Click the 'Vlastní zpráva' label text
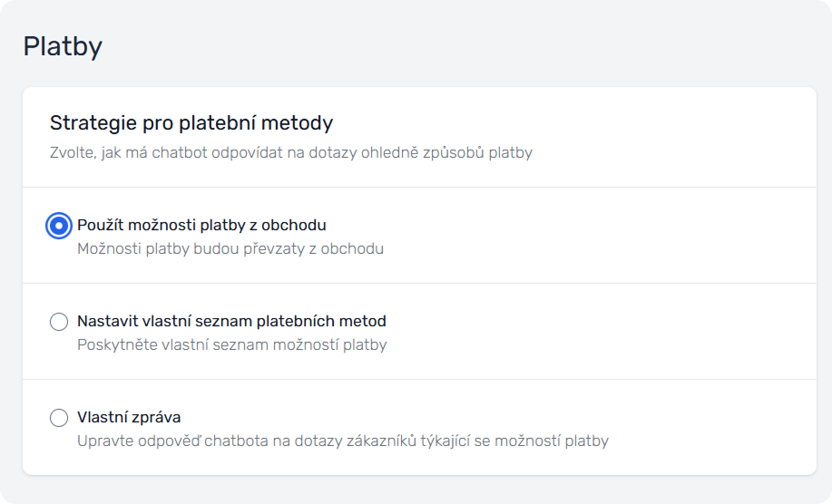This screenshot has width=832, height=504. (x=129, y=417)
